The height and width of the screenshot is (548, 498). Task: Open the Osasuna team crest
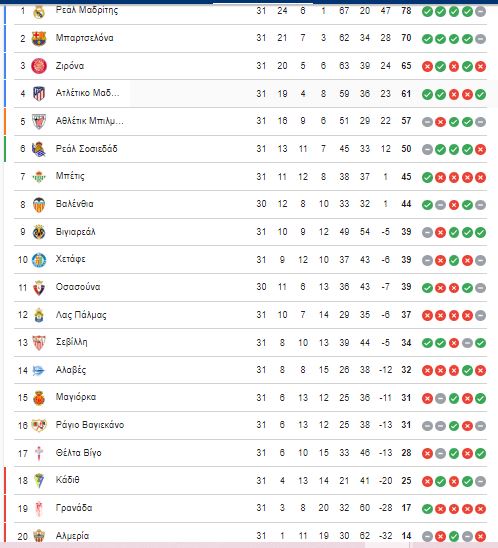39,288
